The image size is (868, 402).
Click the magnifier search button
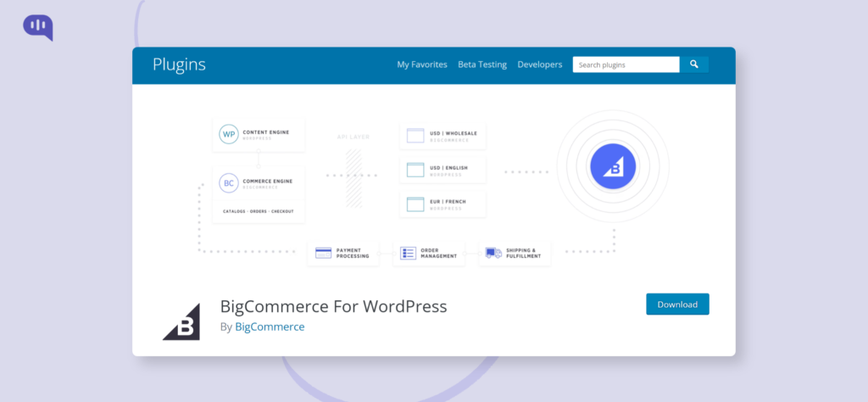(694, 64)
